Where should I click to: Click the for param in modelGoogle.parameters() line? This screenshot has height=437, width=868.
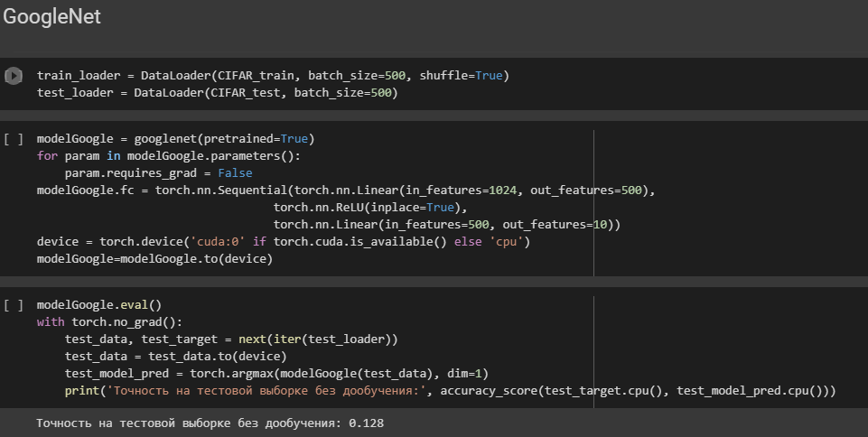pyautogui.click(x=169, y=156)
